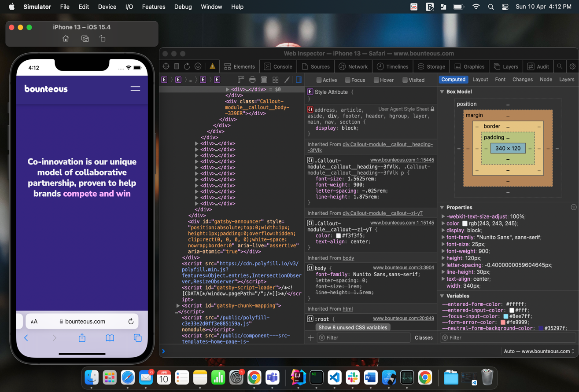The image size is (579, 392).
Task: Tap the Safari back arrow in the simulator
Action: tap(26, 338)
